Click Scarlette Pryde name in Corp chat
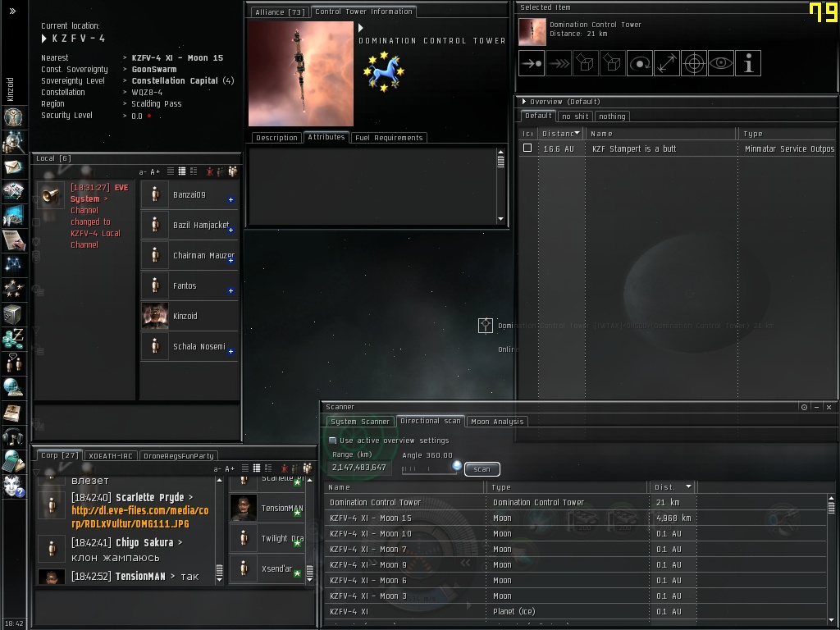 coord(149,498)
